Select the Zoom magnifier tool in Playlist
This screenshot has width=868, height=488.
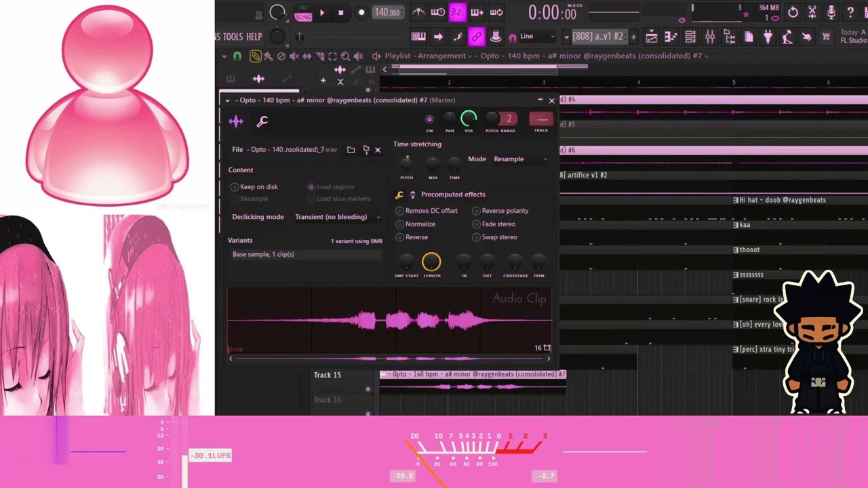pos(345,56)
